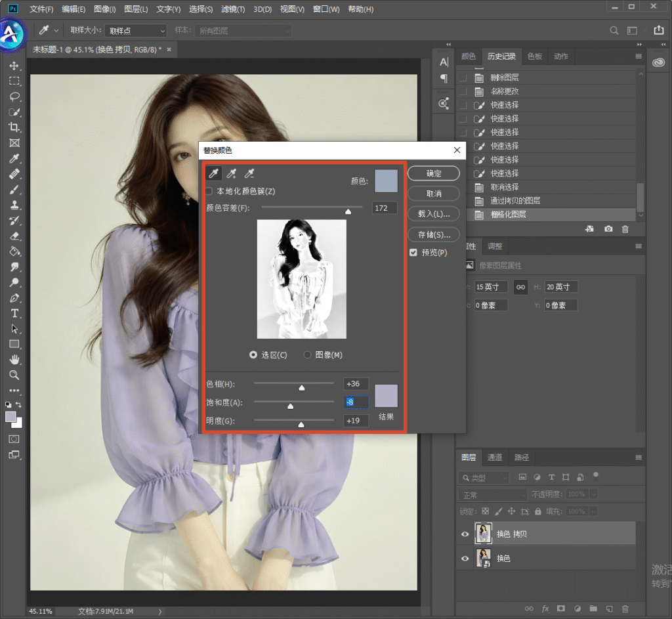Viewport: 672px width, 619px height.
Task: Select the Frame tool
Action: click(14, 142)
